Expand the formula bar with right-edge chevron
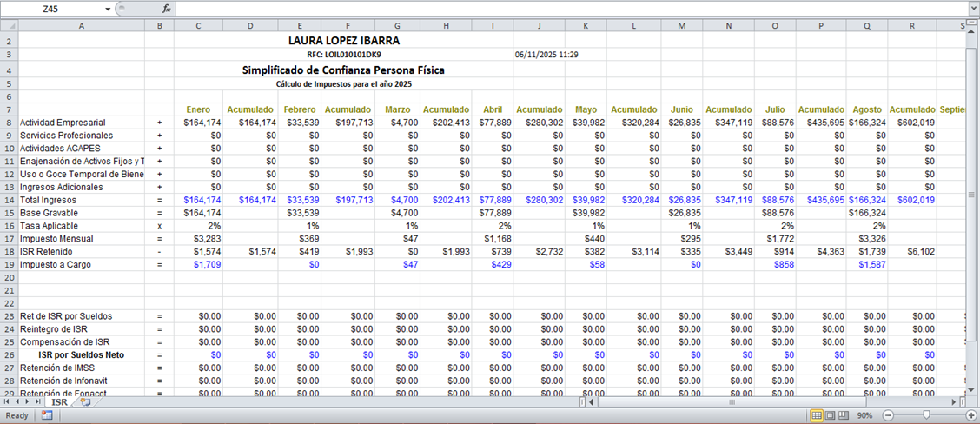This screenshot has width=980, height=424. [x=972, y=9]
